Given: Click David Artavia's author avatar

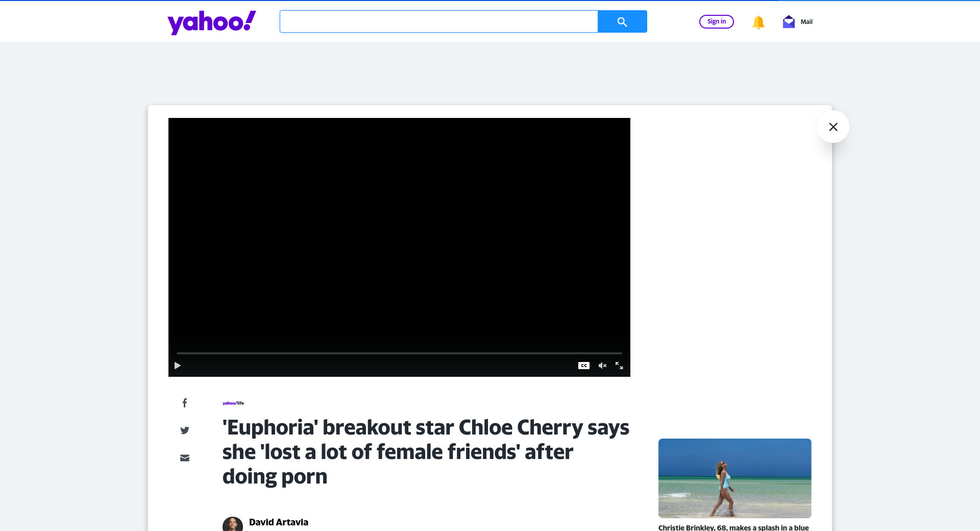Looking at the screenshot, I should pos(233,524).
